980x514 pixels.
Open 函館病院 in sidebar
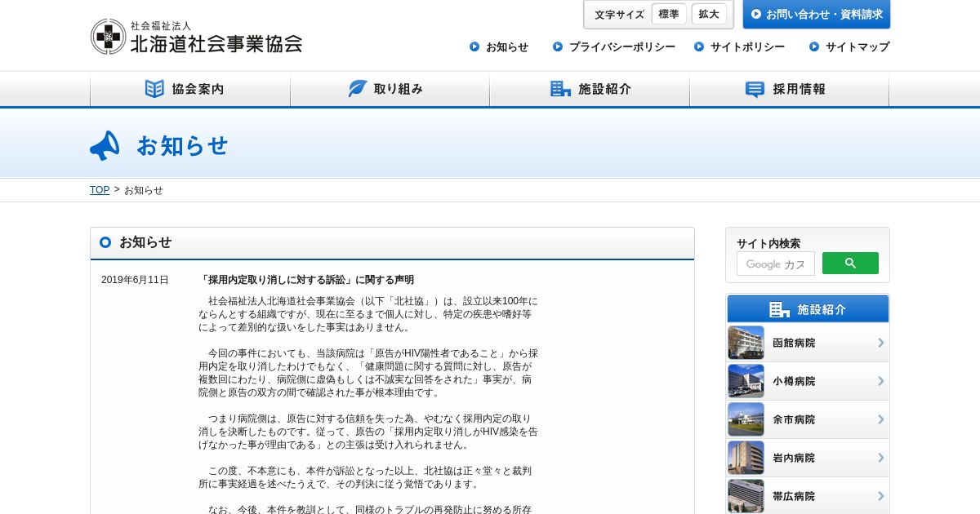[808, 343]
